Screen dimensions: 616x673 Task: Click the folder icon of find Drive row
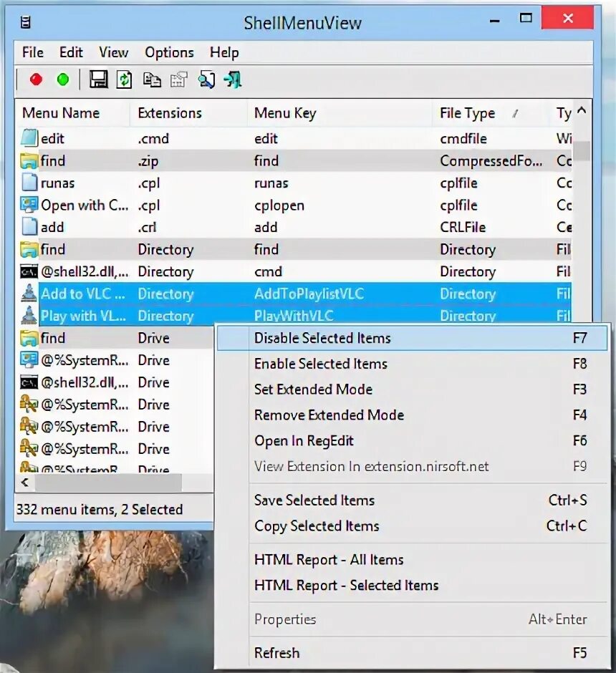29,338
